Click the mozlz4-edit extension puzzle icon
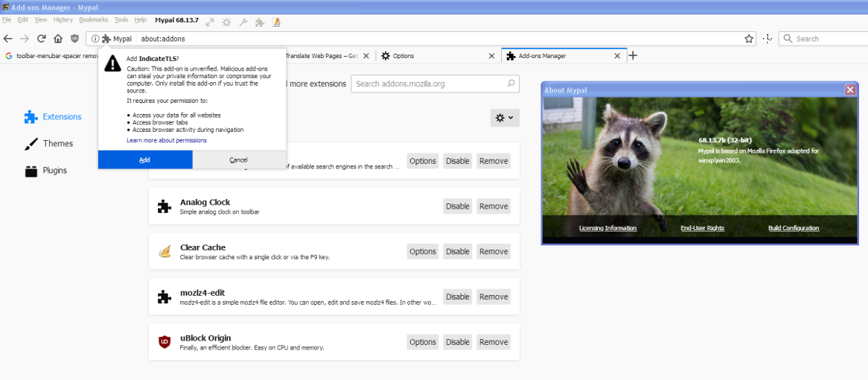The width and height of the screenshot is (868, 380). (164, 297)
